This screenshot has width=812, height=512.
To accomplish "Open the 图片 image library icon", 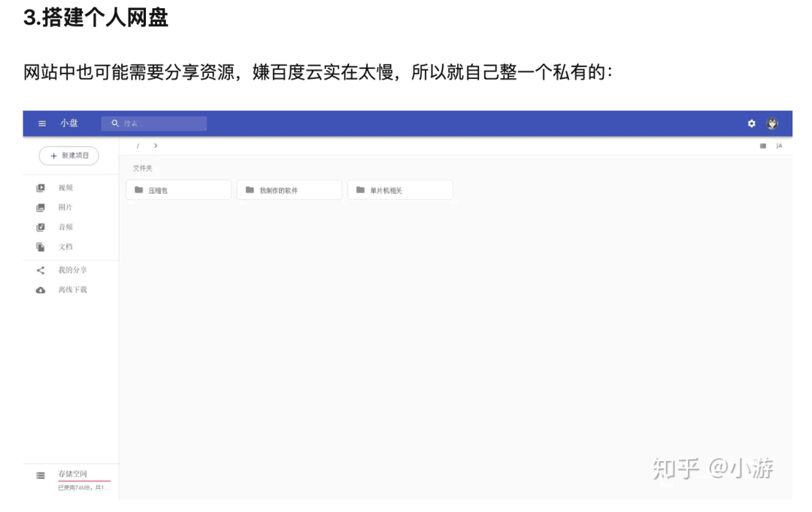I will pos(41,207).
